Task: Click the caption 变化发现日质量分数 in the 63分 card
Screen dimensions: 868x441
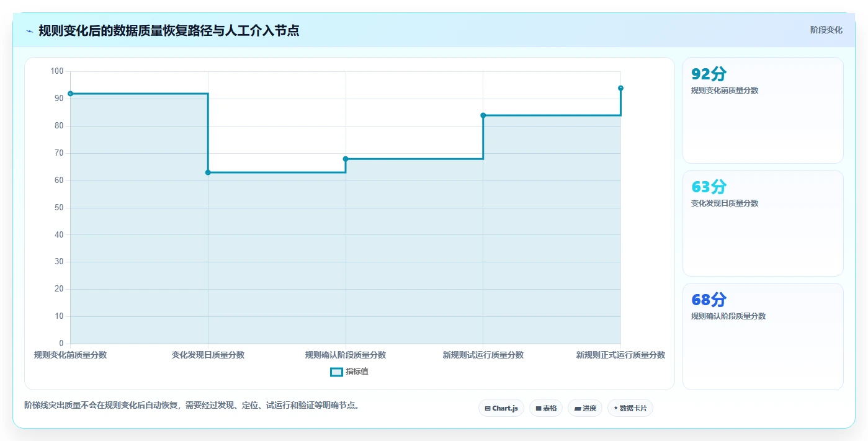Action: click(x=725, y=203)
